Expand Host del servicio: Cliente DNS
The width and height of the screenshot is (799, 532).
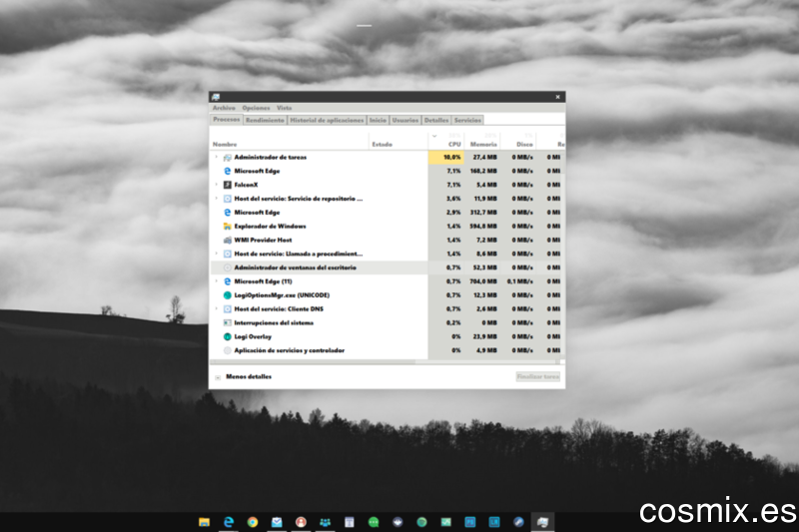coord(216,308)
